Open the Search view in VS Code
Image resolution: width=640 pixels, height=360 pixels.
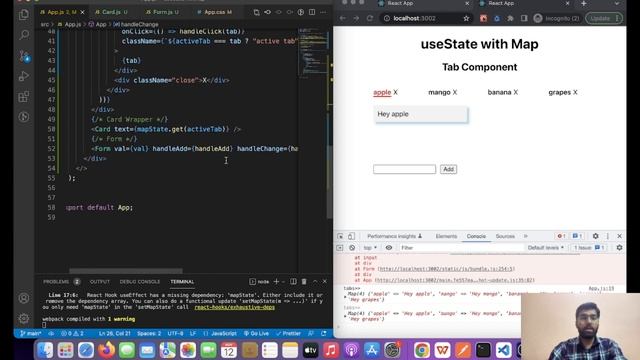pos(24,35)
